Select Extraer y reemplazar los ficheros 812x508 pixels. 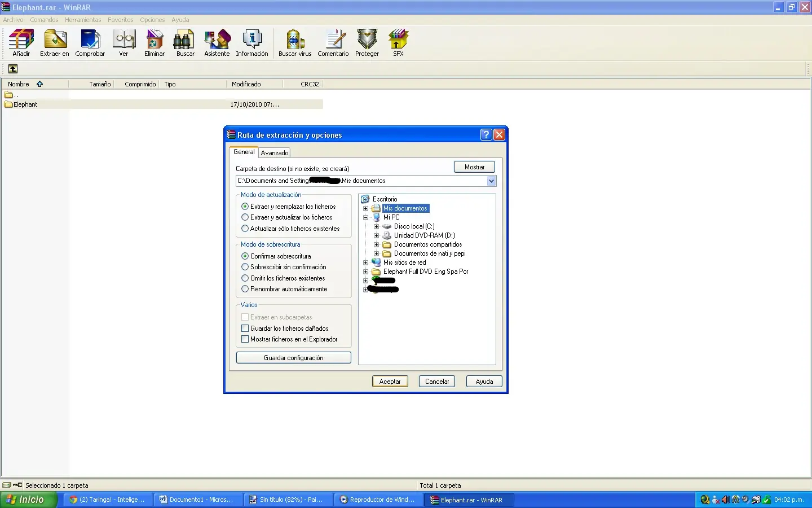288,207
